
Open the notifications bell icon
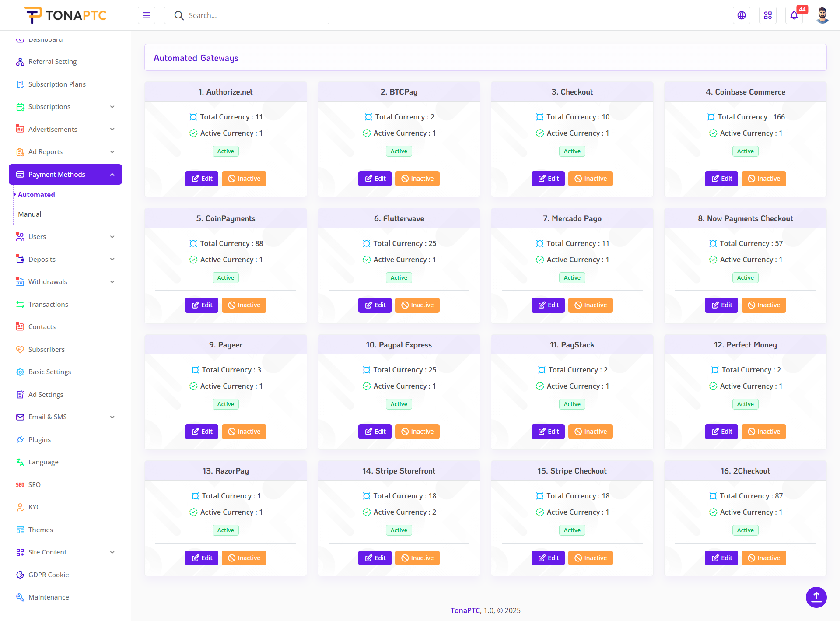[794, 16]
